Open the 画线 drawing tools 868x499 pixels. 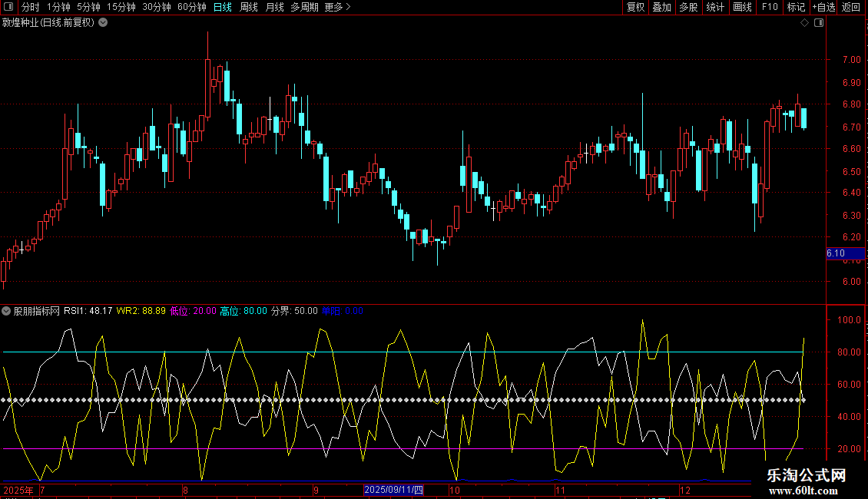point(742,7)
